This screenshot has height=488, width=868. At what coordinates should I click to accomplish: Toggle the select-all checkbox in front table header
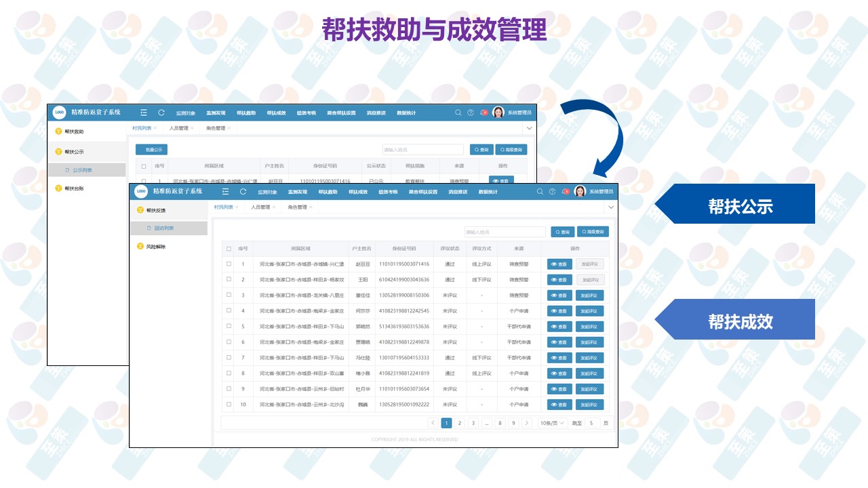click(x=229, y=249)
